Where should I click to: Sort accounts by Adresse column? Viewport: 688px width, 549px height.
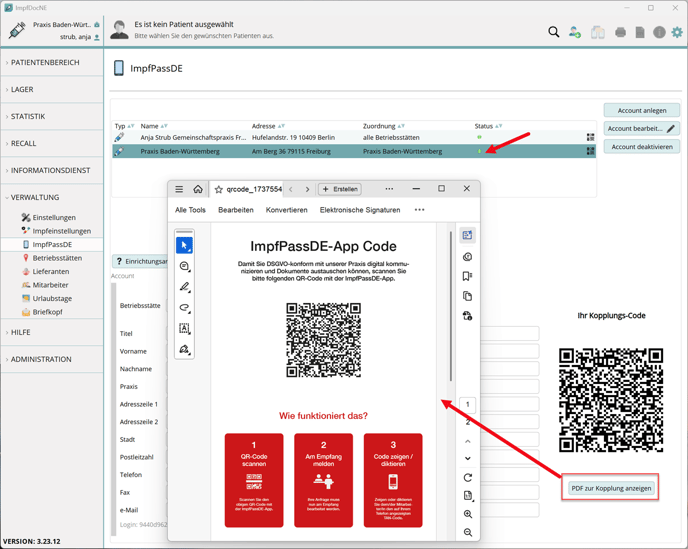point(268,126)
